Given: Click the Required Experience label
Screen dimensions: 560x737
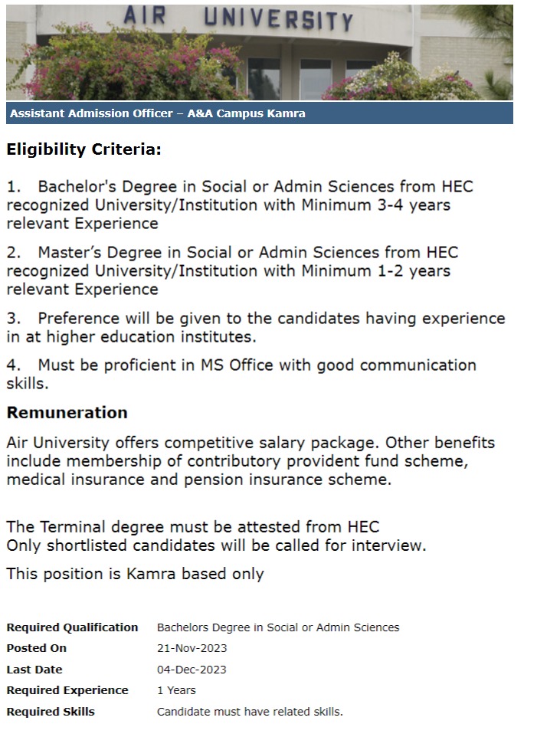Looking at the screenshot, I should coord(67,690).
